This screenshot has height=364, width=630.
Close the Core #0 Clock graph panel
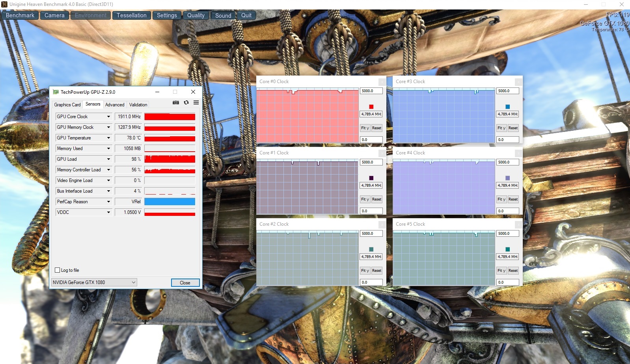(382, 82)
